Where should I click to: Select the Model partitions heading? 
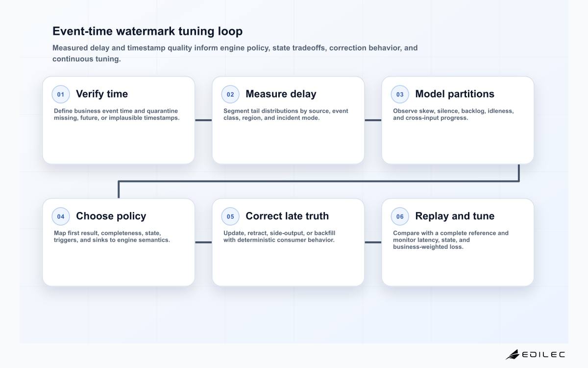pos(455,94)
